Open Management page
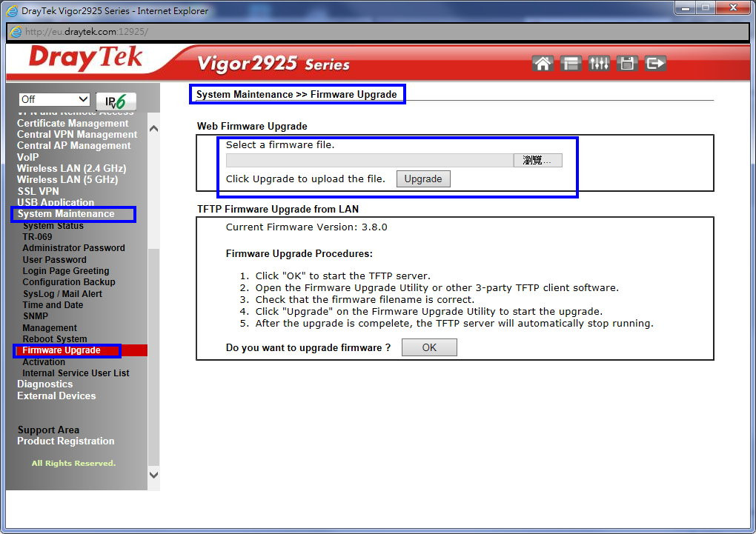756x534 pixels. 50,327
